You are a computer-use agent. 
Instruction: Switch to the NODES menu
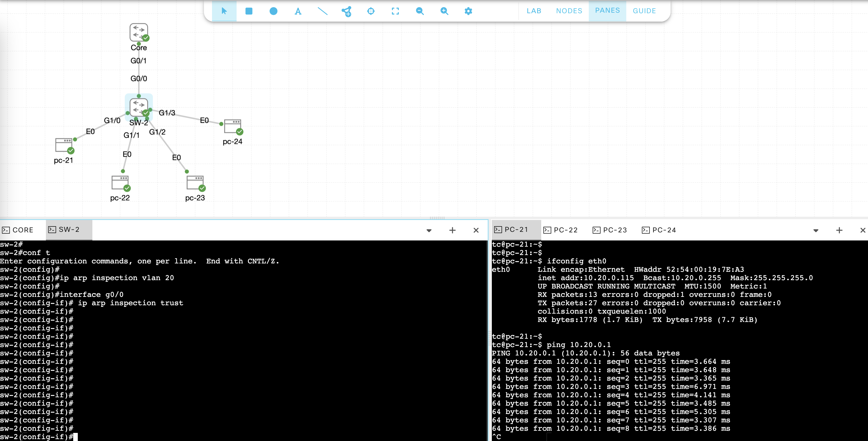pyautogui.click(x=569, y=11)
